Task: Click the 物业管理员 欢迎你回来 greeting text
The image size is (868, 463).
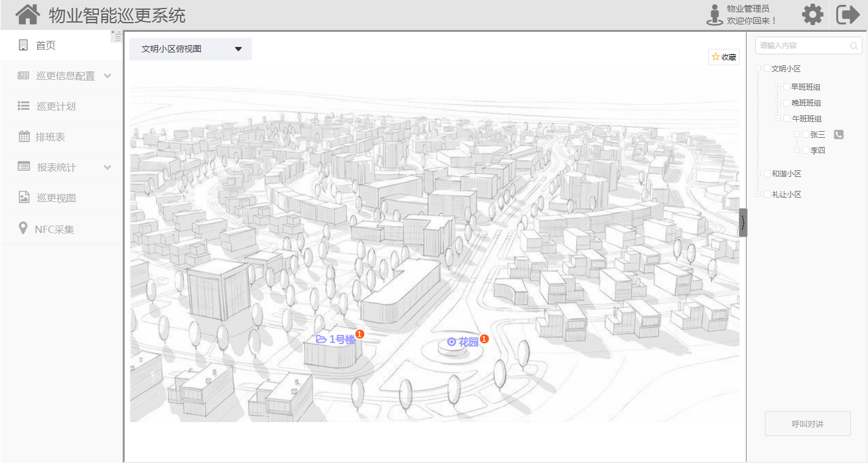Action: coord(751,15)
